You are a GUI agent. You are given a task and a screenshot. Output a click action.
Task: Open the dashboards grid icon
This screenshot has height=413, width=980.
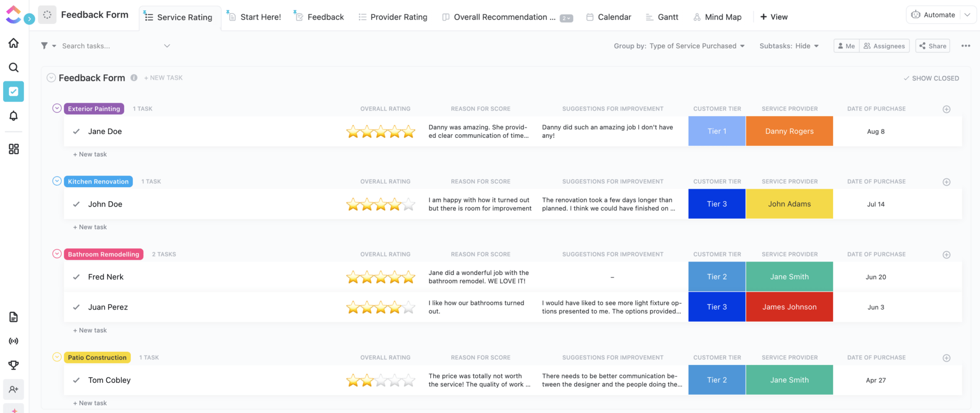[14, 149]
